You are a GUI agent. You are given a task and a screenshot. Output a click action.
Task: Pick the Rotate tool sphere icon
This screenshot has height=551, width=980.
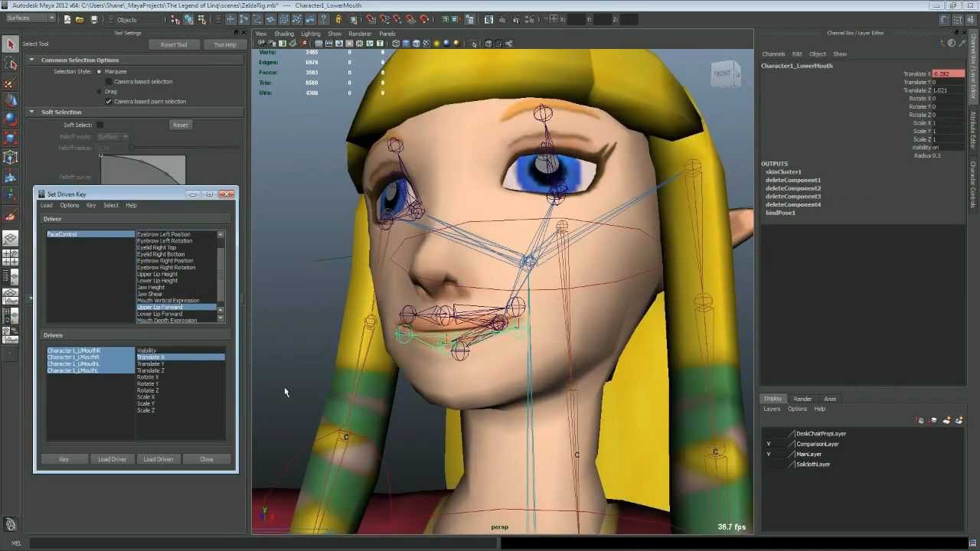(x=11, y=119)
